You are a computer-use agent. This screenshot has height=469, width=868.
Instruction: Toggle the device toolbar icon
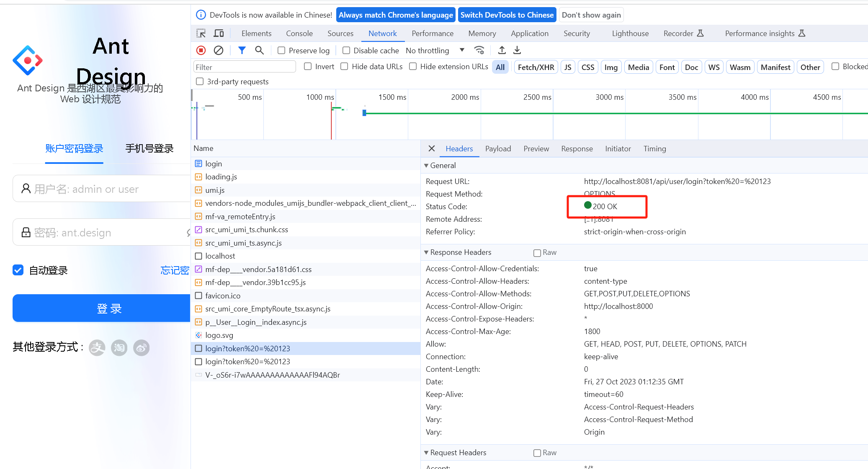point(219,33)
